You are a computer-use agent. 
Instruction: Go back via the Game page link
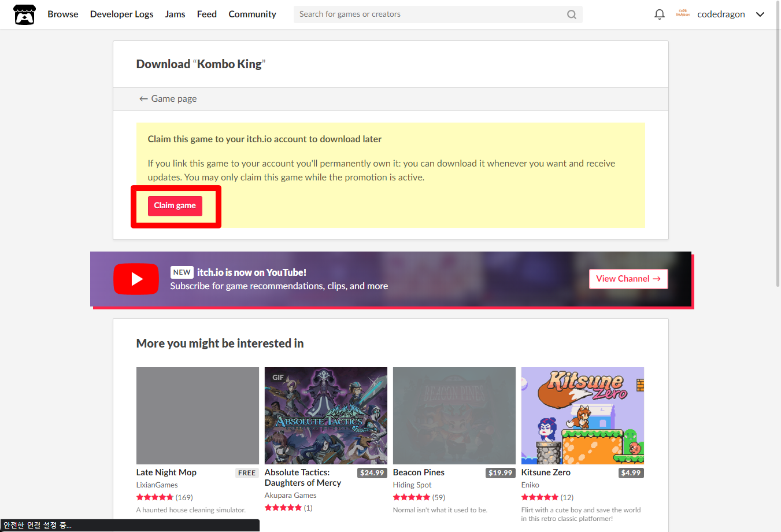[x=168, y=99]
